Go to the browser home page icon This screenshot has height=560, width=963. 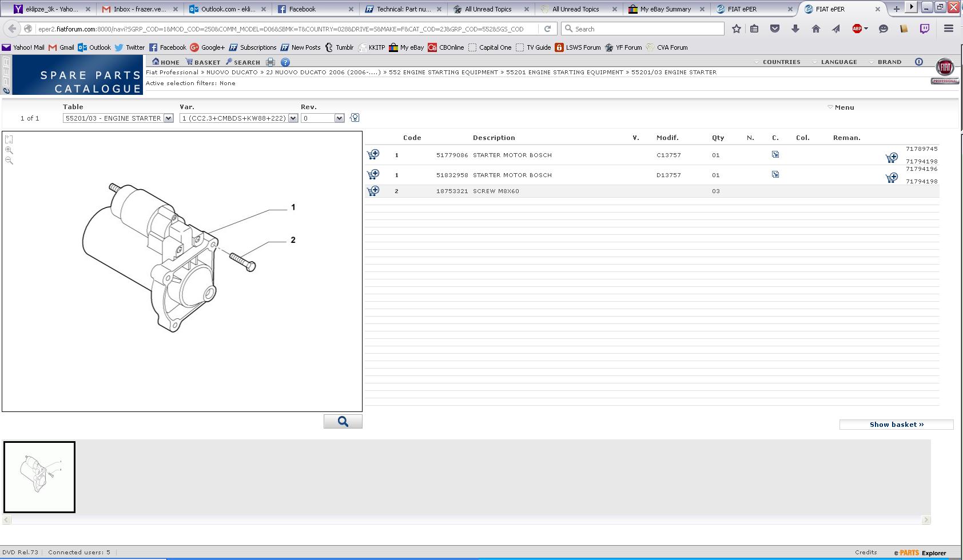click(x=816, y=29)
